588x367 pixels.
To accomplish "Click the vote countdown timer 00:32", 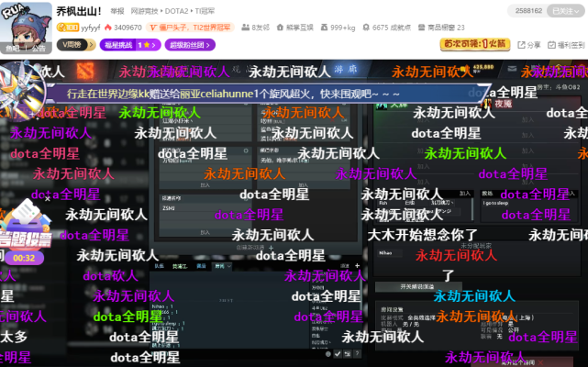I will 24,258.
